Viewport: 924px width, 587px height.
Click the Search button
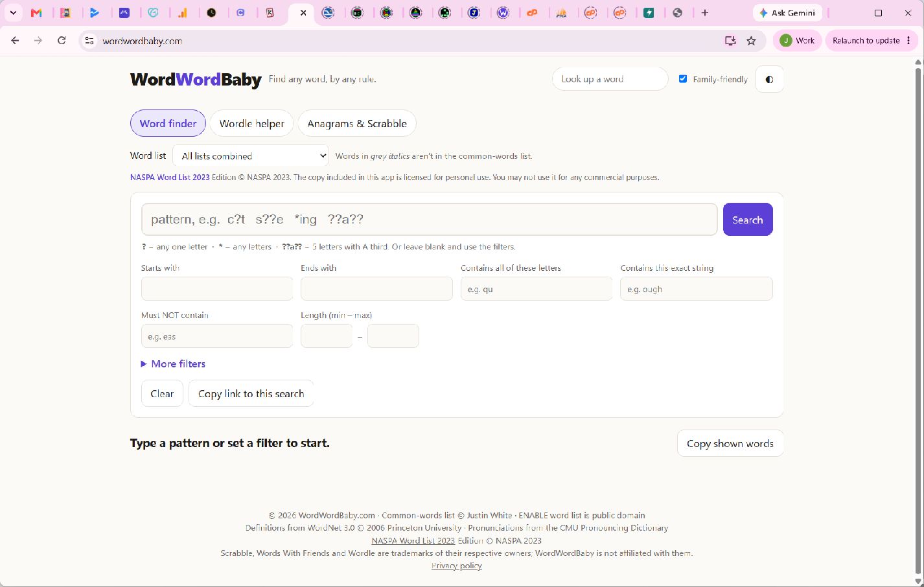point(748,220)
